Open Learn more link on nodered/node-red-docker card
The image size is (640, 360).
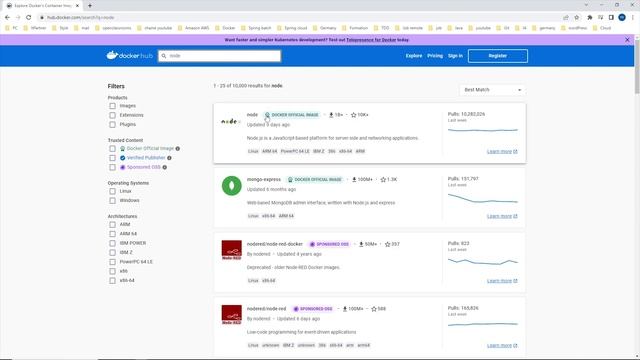[502, 281]
